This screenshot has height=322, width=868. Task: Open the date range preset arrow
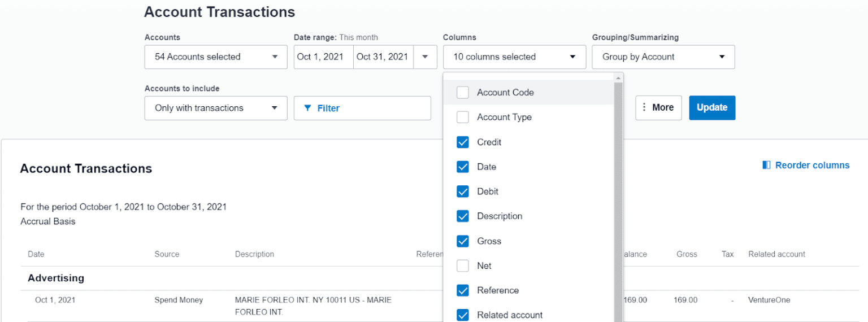point(426,57)
